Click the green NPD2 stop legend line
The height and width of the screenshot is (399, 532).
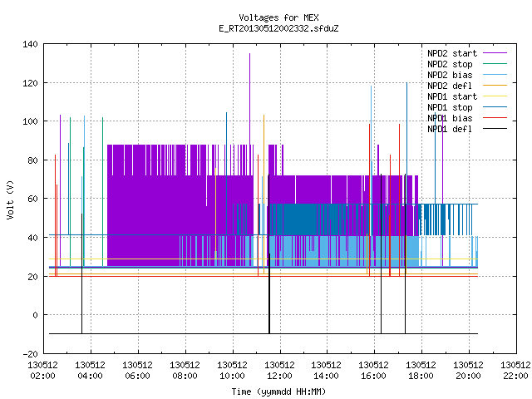[495, 63]
